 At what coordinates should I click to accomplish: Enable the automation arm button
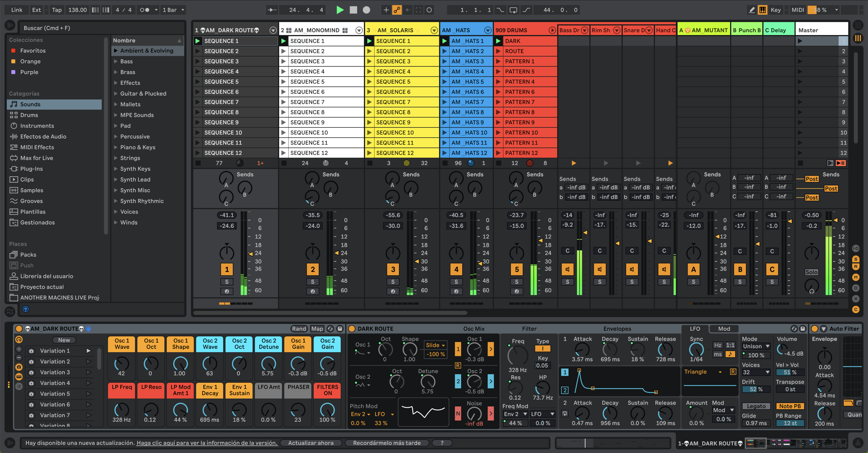[397, 10]
